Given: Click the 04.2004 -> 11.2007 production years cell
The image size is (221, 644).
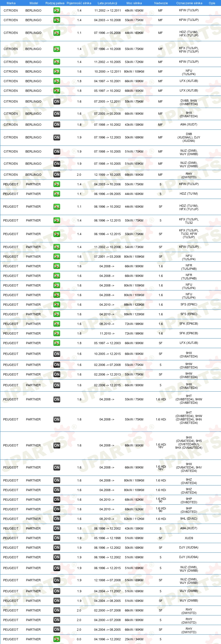Looking at the screenshot, I should point(107,591).
